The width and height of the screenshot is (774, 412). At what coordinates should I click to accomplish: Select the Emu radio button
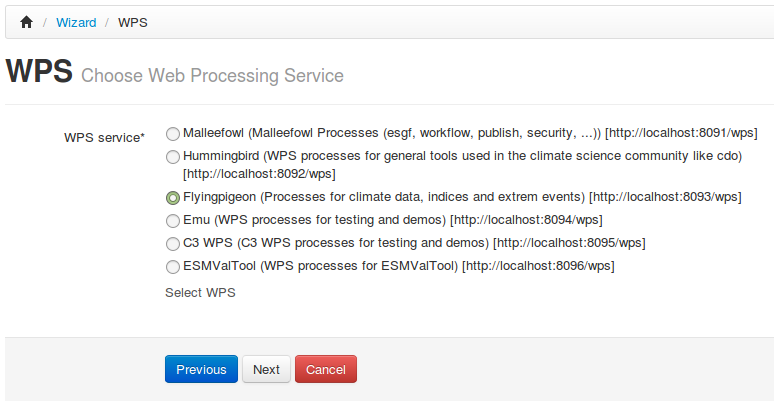click(x=173, y=220)
